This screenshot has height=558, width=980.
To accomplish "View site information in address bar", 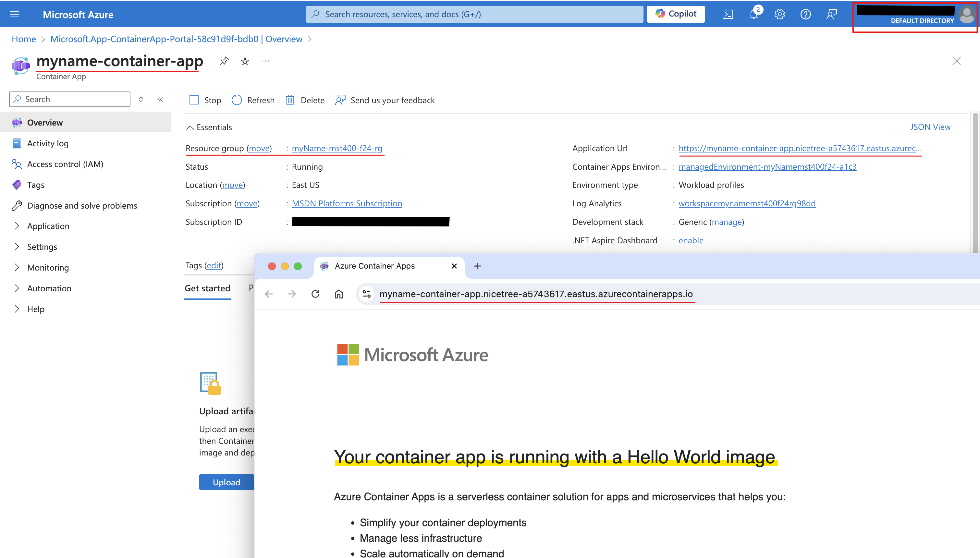I will pos(367,294).
